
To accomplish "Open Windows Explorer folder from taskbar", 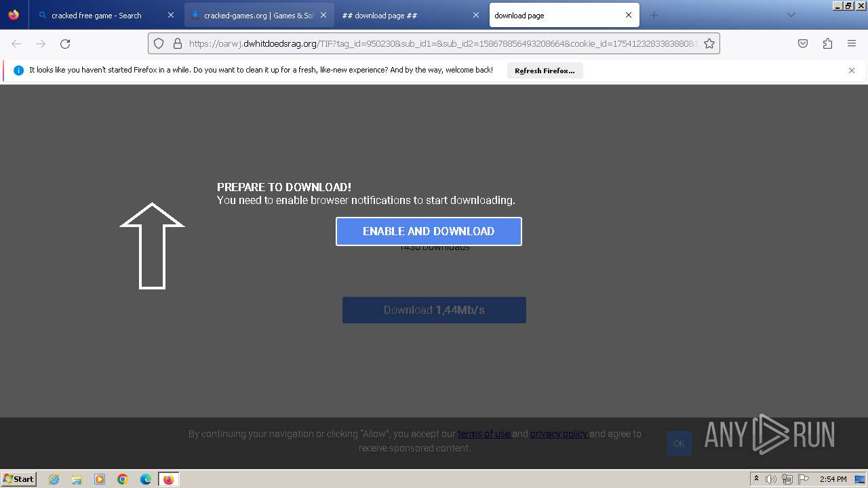I will pyautogui.click(x=77, y=479).
